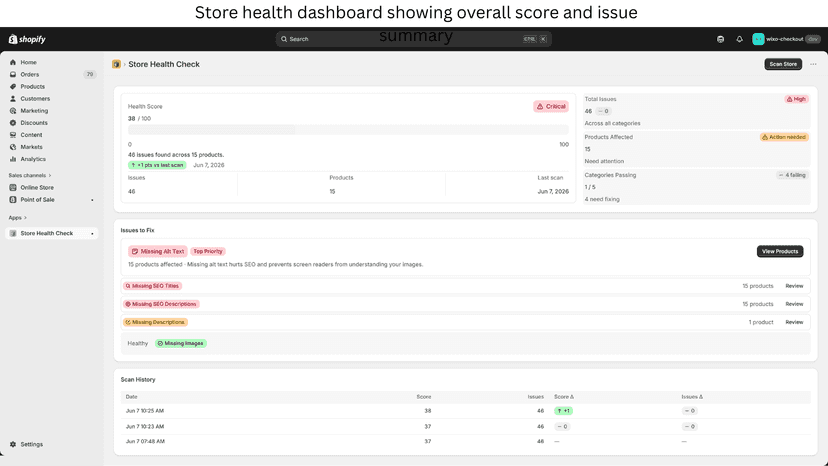Open Analytics in navigation
Viewport: 828px width, 466px height.
pos(33,159)
